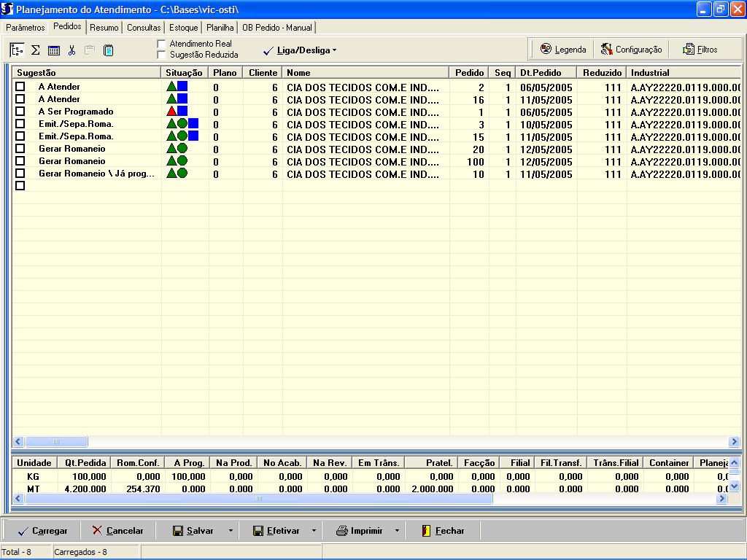747x560 pixels.
Task: Click the grid table toolbar icon
Action: (x=53, y=50)
